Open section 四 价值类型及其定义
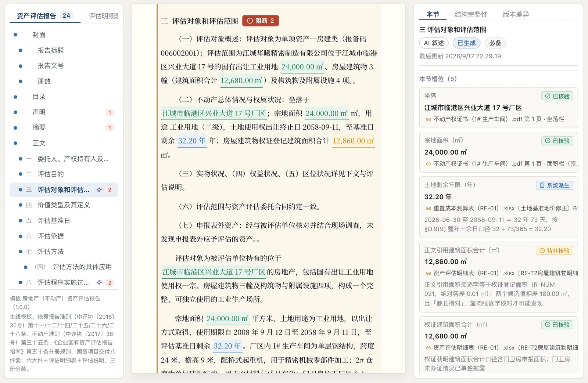The width and height of the screenshot is (588, 383). pyautogui.click(x=64, y=205)
